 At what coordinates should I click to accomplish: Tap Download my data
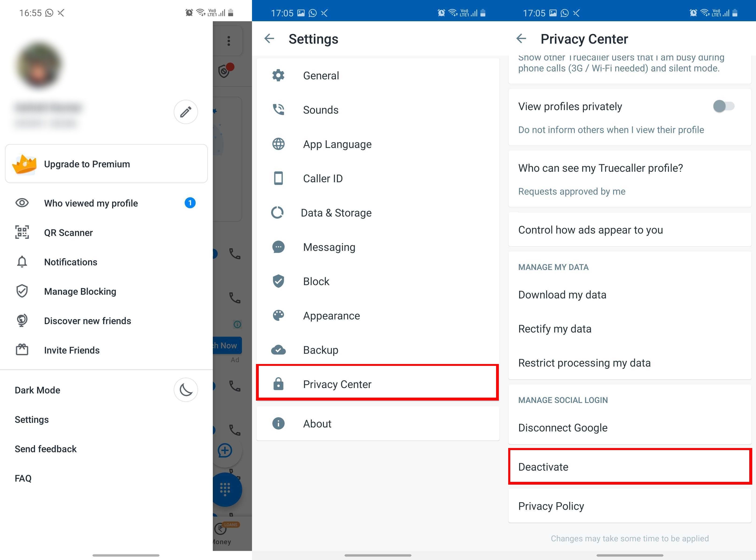pyautogui.click(x=630, y=294)
